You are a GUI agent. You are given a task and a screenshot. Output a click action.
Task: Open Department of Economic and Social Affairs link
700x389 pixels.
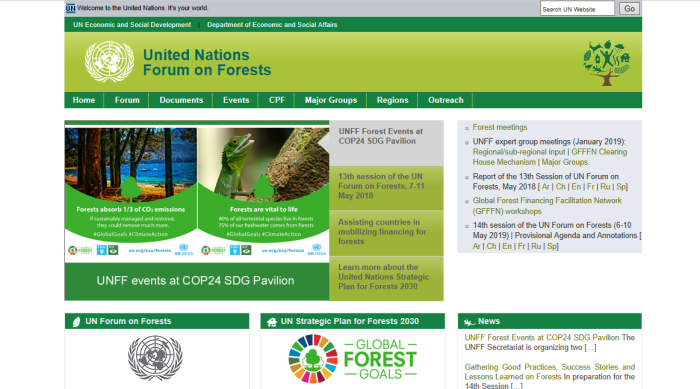[x=272, y=25]
